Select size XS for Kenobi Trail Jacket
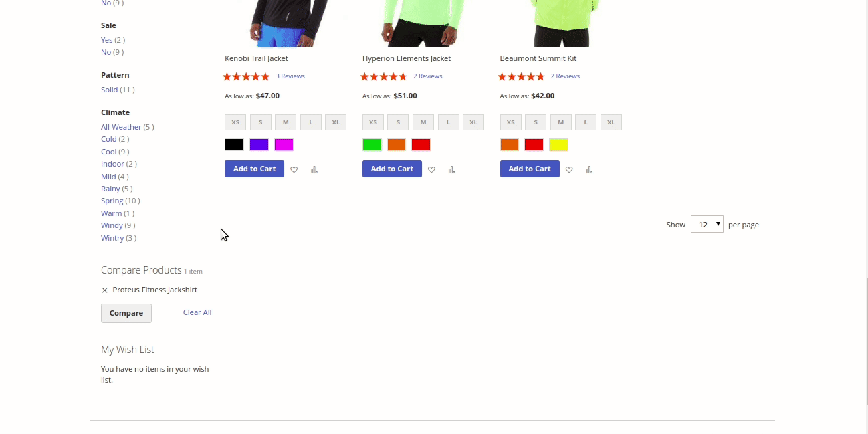 coord(235,122)
